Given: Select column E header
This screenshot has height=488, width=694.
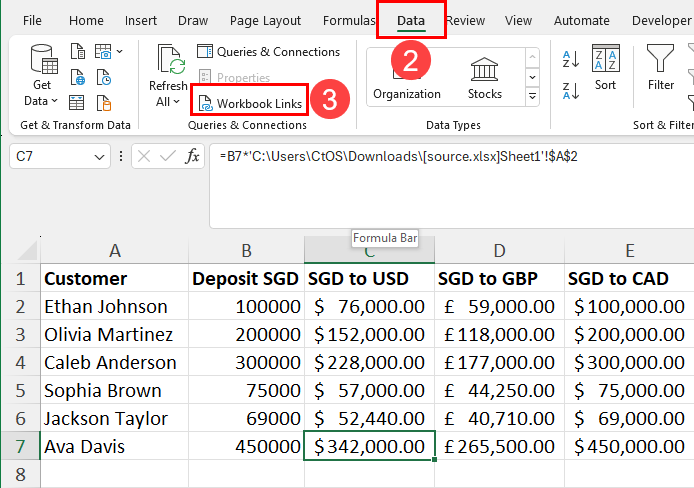Looking at the screenshot, I should [629, 250].
